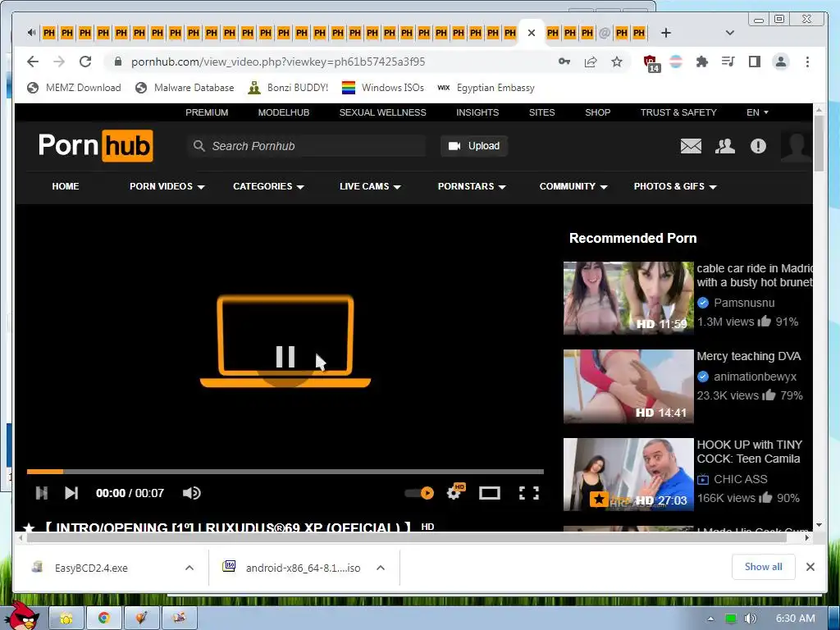The height and width of the screenshot is (630, 840).
Task: Open MODELHUB from the top bar
Action: 283,112
